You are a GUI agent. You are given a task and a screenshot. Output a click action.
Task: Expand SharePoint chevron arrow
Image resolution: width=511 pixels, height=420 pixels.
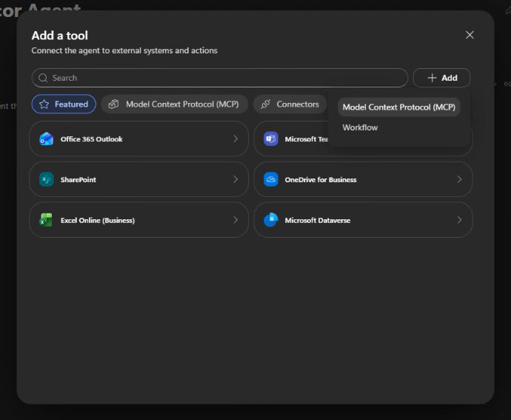coord(236,179)
